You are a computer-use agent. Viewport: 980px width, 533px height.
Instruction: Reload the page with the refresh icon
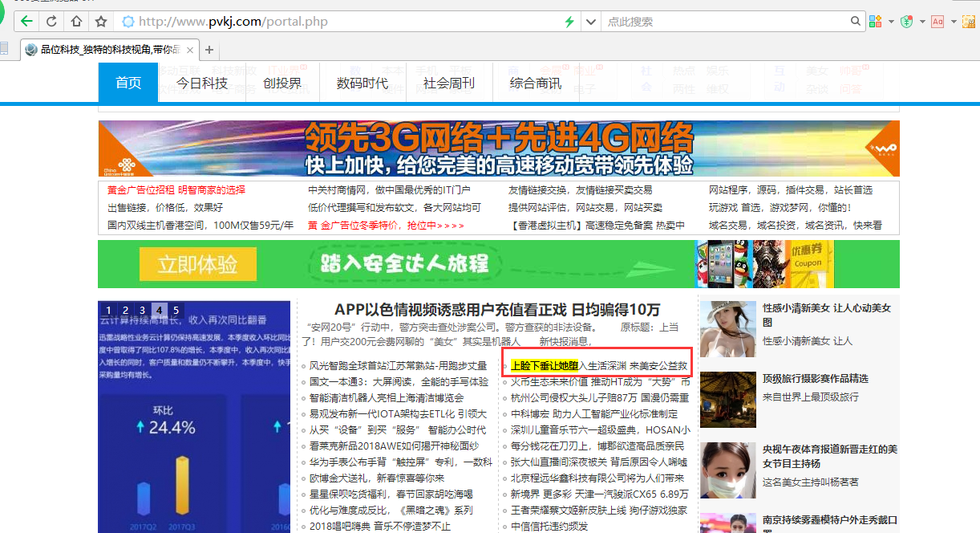[x=52, y=21]
